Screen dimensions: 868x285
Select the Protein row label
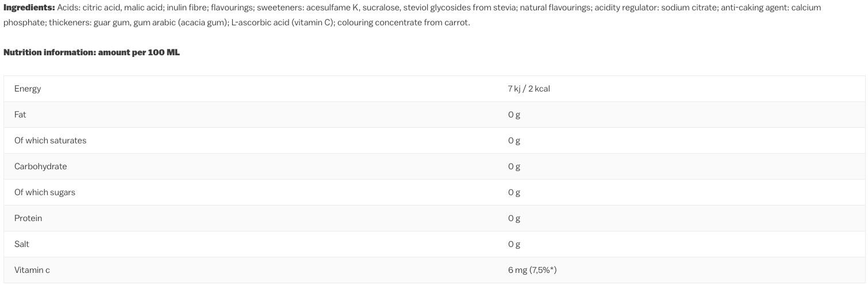(28, 218)
